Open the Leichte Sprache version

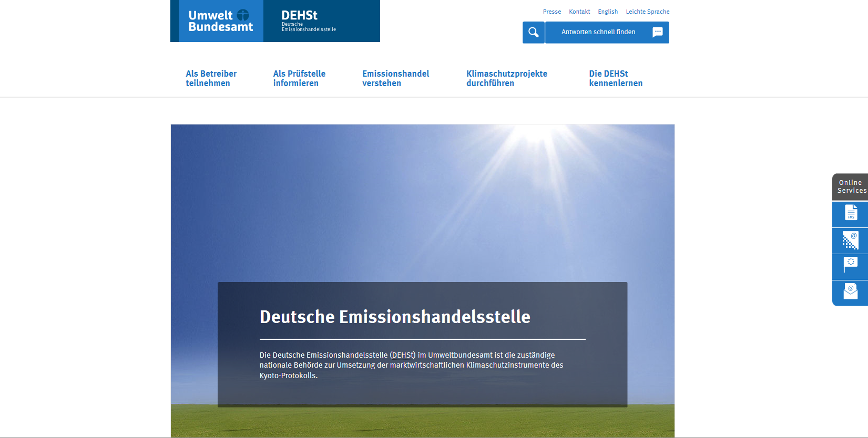647,12
